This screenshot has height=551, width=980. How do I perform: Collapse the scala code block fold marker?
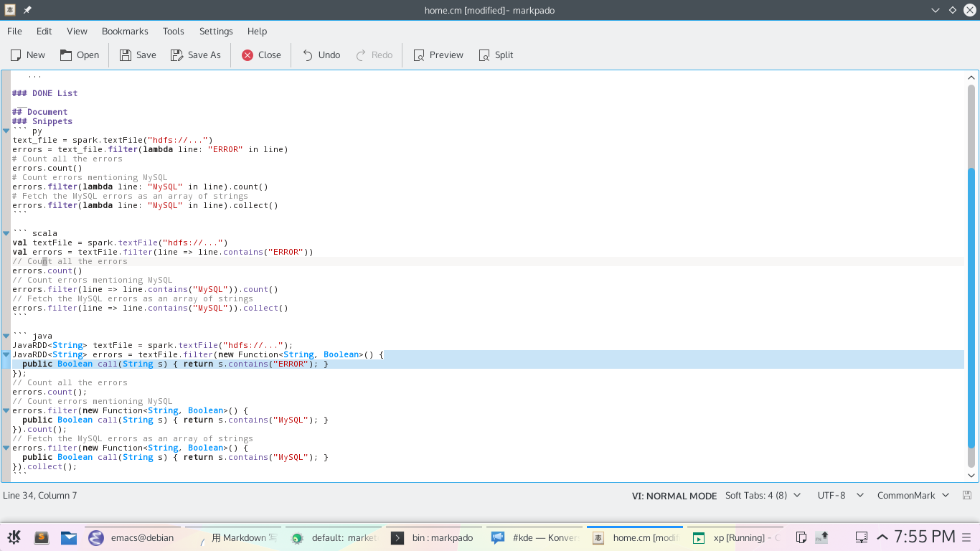tap(6, 233)
